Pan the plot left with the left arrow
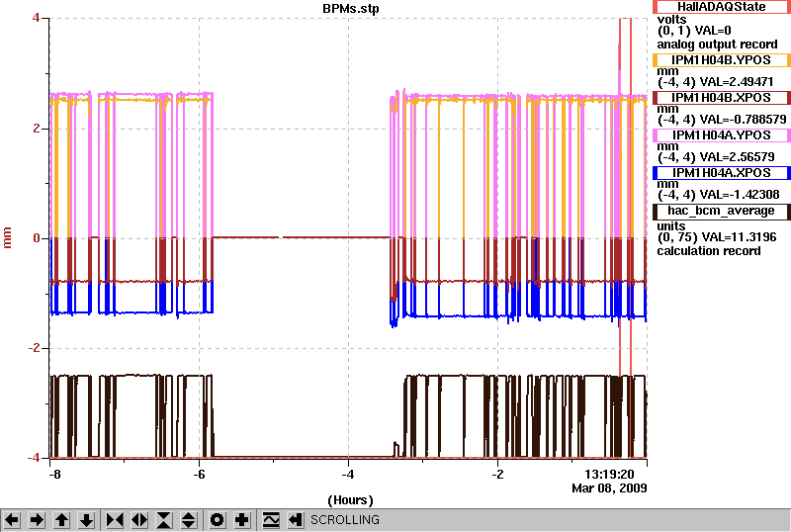 [12, 520]
